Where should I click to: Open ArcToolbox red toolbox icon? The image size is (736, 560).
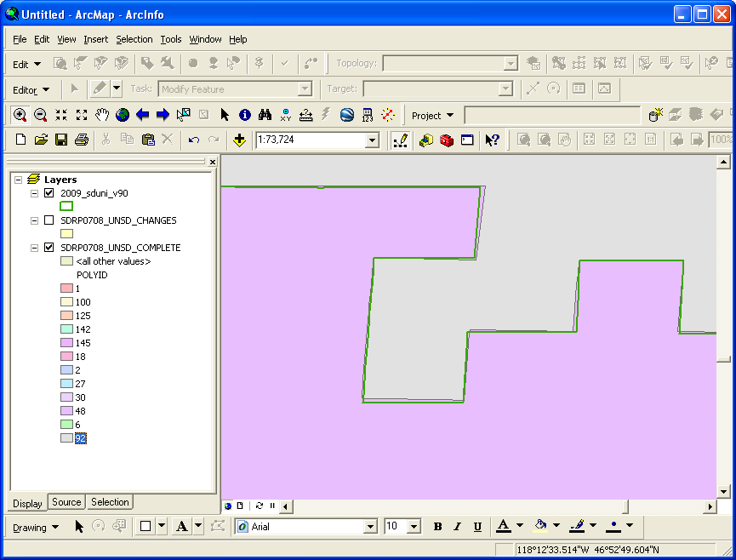coord(447,140)
